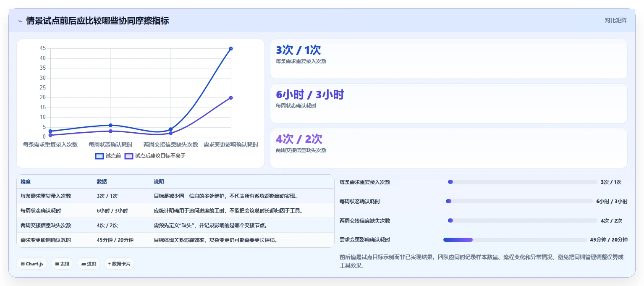Click the 3次 / 1次 table cell
The height and width of the screenshot is (286, 644).
click(x=107, y=196)
